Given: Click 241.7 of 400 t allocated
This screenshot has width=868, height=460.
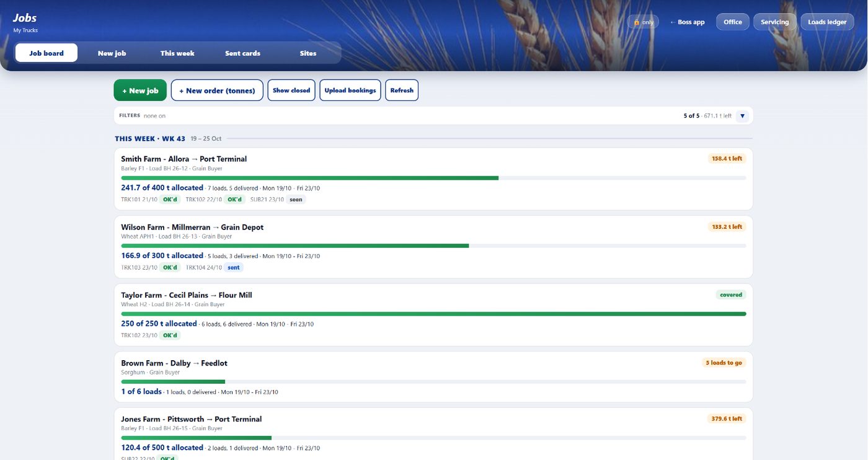Looking at the screenshot, I should click(162, 188).
